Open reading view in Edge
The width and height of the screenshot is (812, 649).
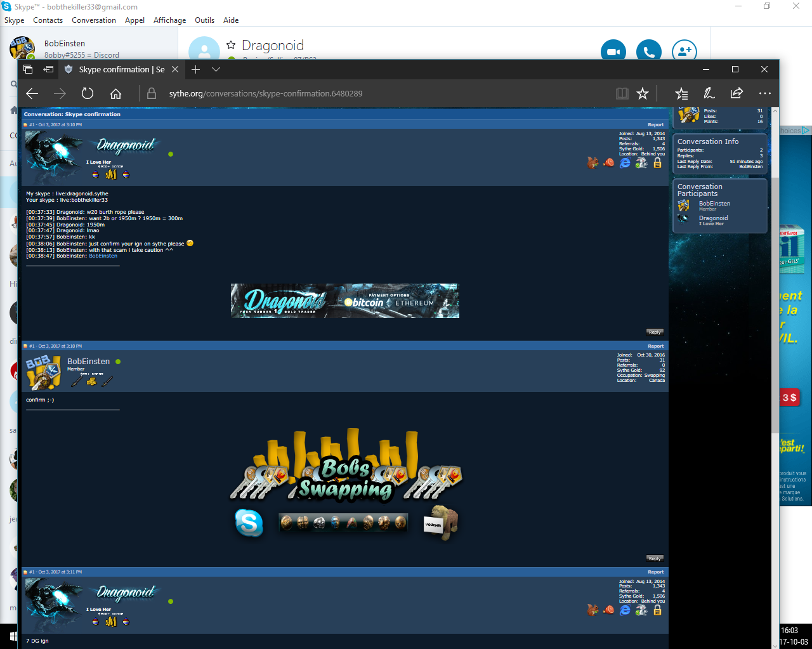coord(622,94)
